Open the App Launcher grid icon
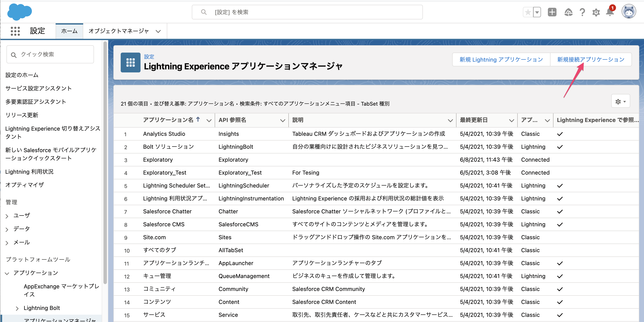Viewport: 644px width, 322px height. click(x=15, y=31)
